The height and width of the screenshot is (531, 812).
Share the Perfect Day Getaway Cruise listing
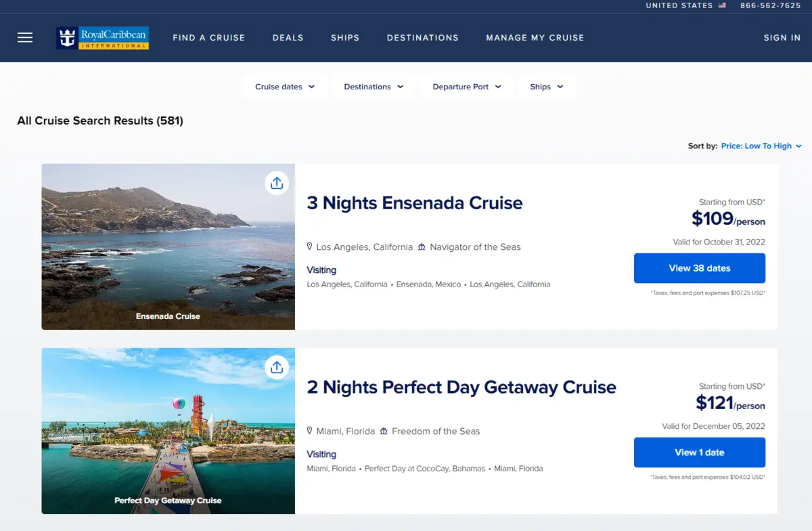pos(276,367)
